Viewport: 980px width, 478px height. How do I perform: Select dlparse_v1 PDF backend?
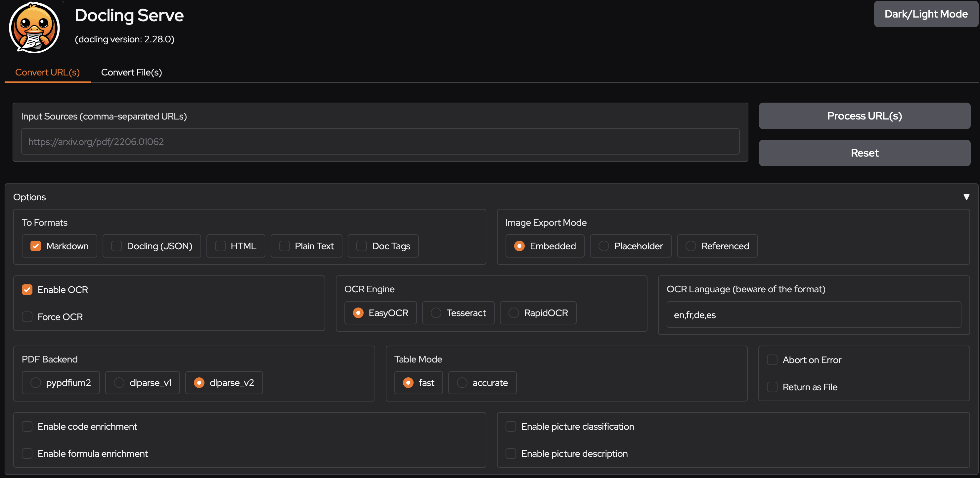119,382
